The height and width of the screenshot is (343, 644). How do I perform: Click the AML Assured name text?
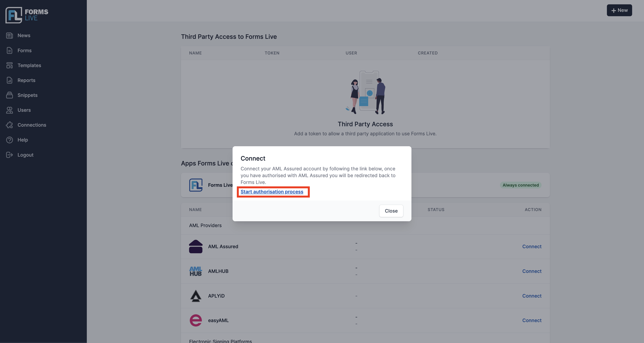click(x=223, y=247)
